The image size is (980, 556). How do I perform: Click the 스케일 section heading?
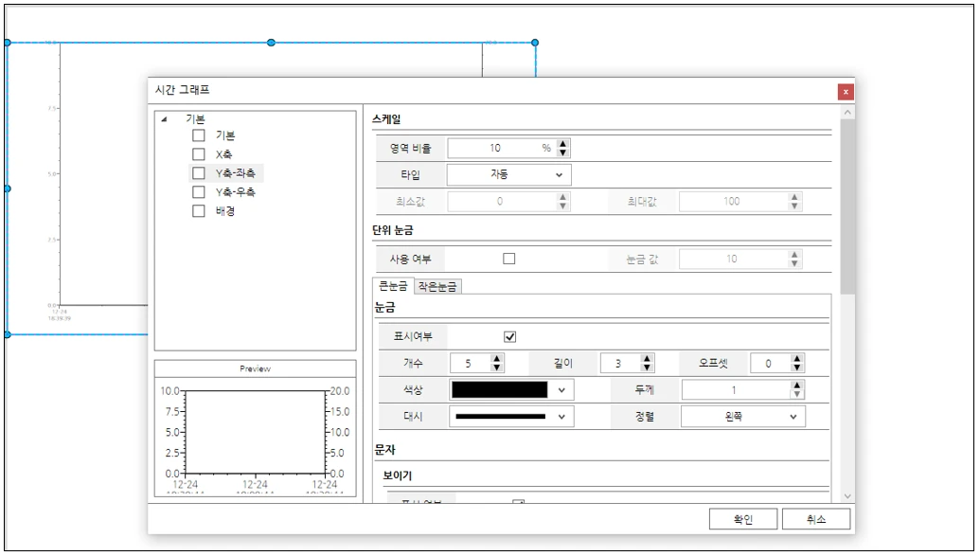387,118
